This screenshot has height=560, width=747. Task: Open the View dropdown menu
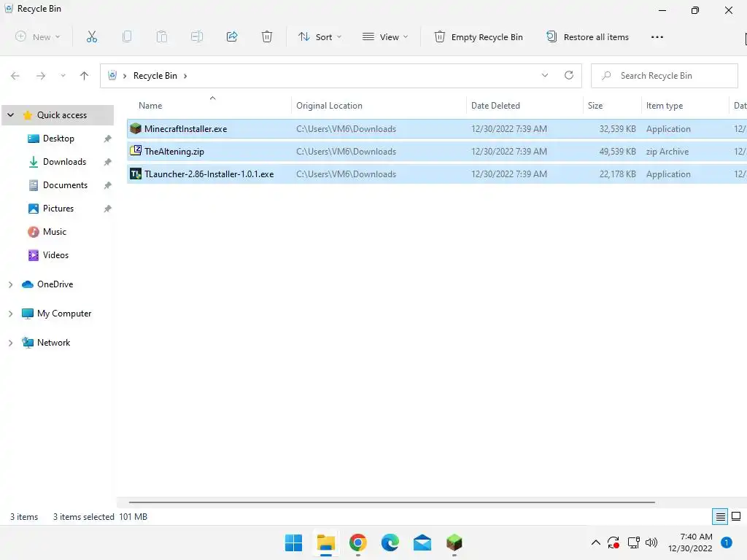(385, 36)
